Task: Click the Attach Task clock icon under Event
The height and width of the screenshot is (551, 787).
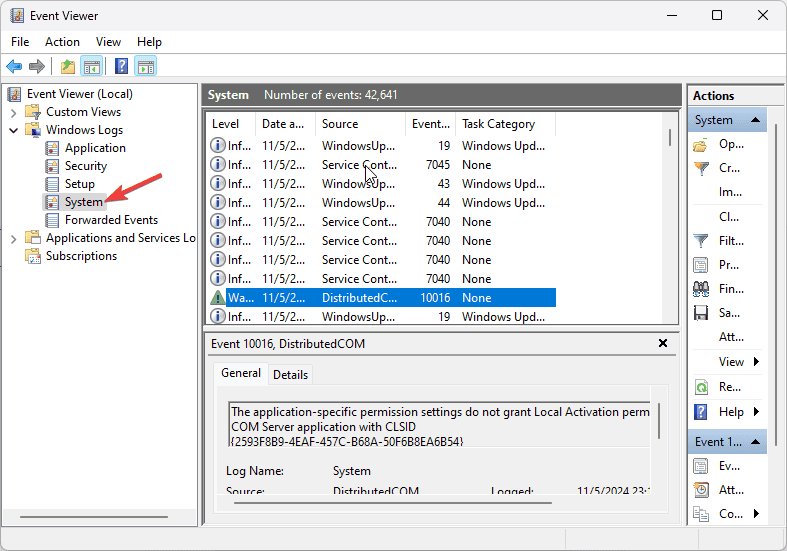Action: pos(701,490)
